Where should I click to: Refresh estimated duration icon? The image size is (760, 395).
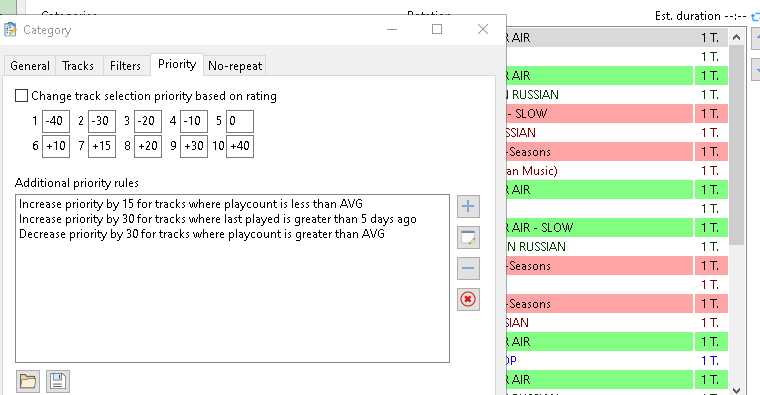pos(755,16)
